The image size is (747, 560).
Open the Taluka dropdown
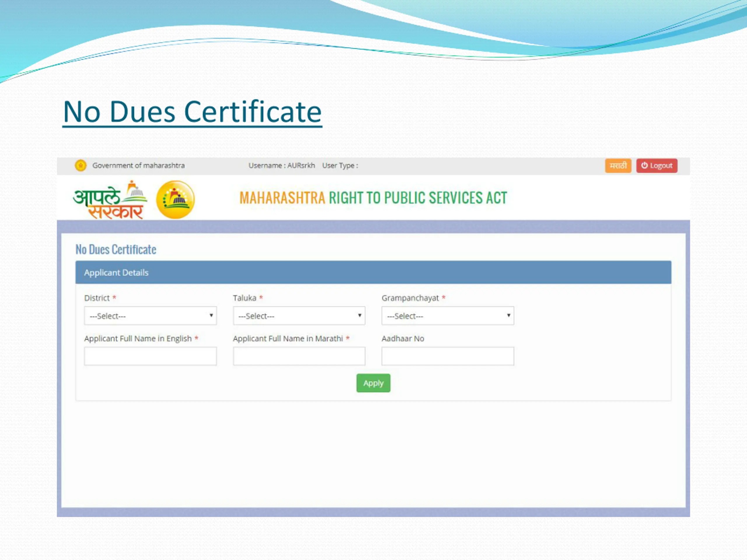[x=299, y=316]
